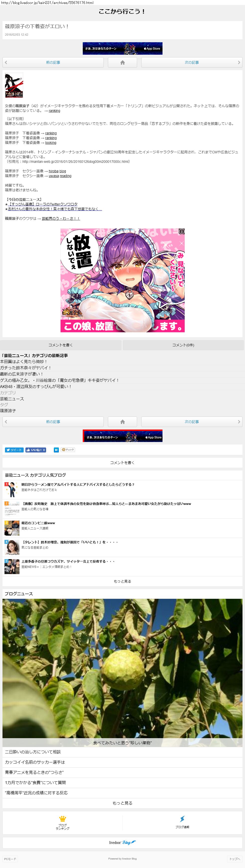Click the livedoor Blog logo

[123, 842]
